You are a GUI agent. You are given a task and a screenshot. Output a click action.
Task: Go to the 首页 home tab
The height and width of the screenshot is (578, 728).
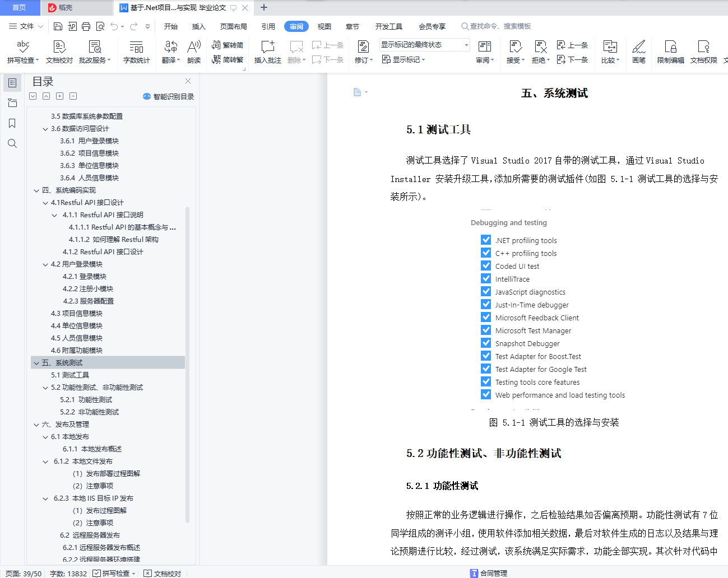[x=20, y=8]
